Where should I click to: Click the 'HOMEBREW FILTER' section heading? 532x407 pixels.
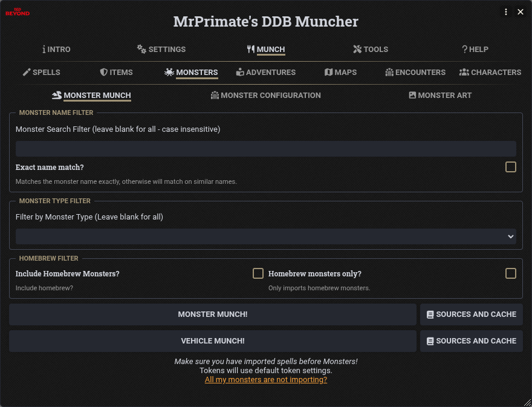[48, 258]
